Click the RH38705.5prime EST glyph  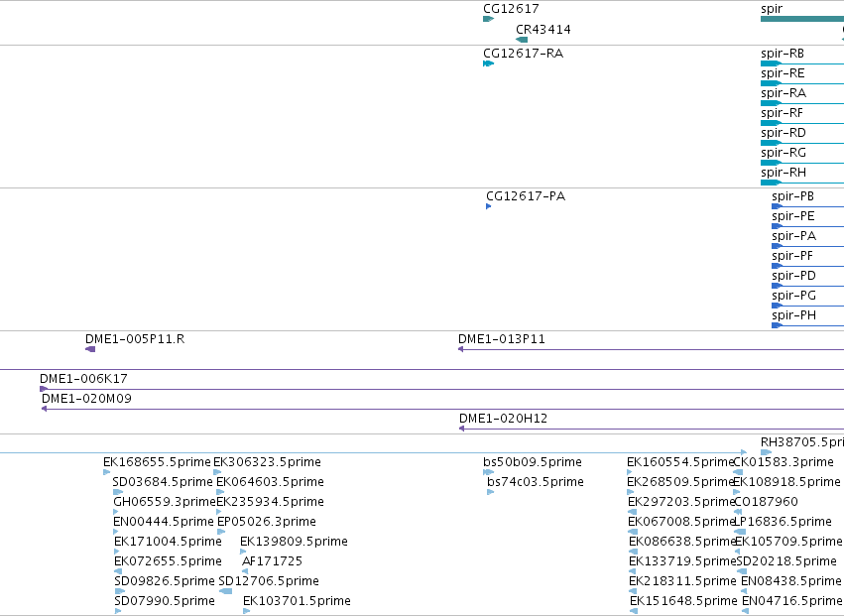pos(766,452)
